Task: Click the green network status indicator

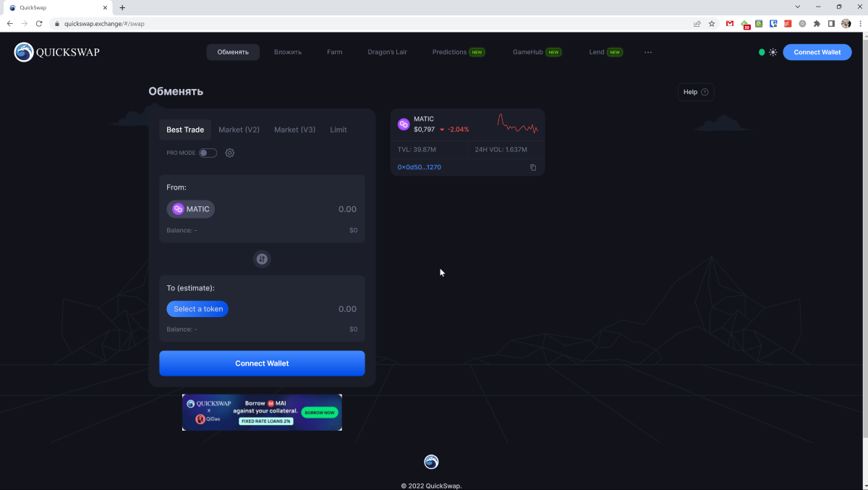Action: point(762,52)
